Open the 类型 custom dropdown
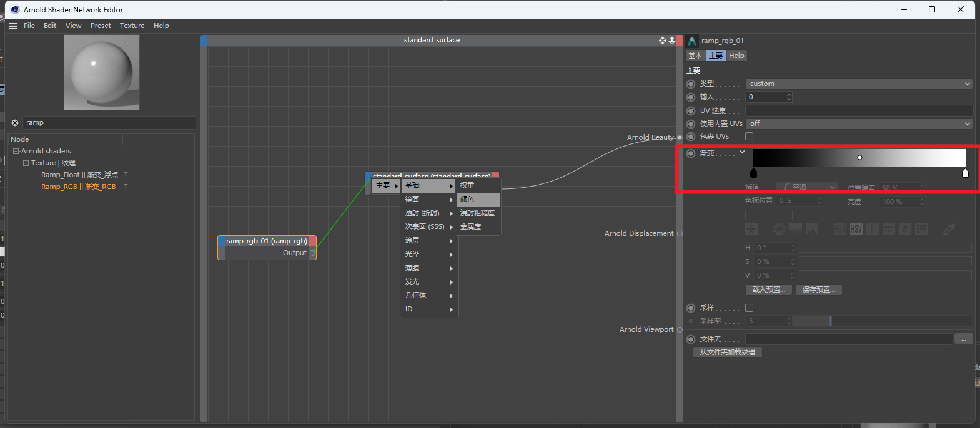Image resolution: width=980 pixels, height=428 pixels. coord(859,84)
